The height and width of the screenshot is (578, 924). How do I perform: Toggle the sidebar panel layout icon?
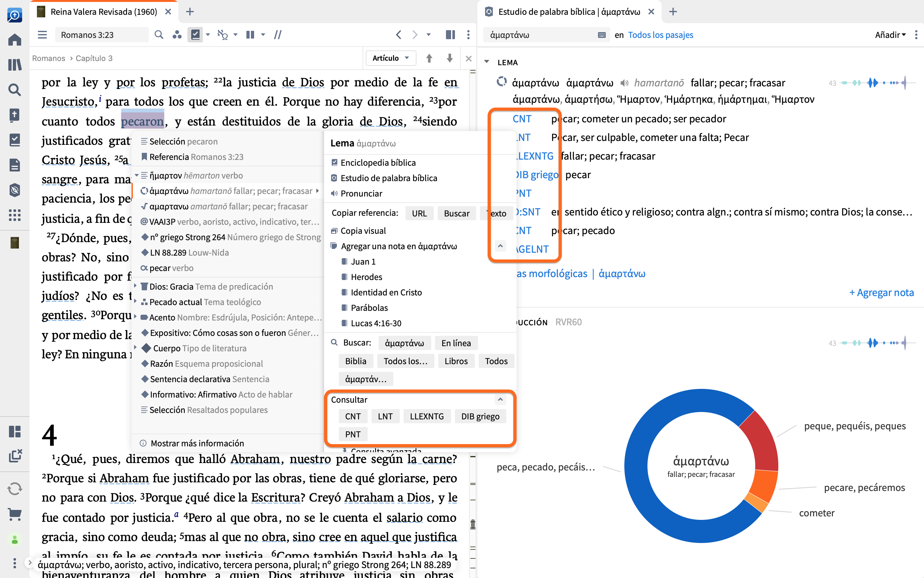pos(450,35)
